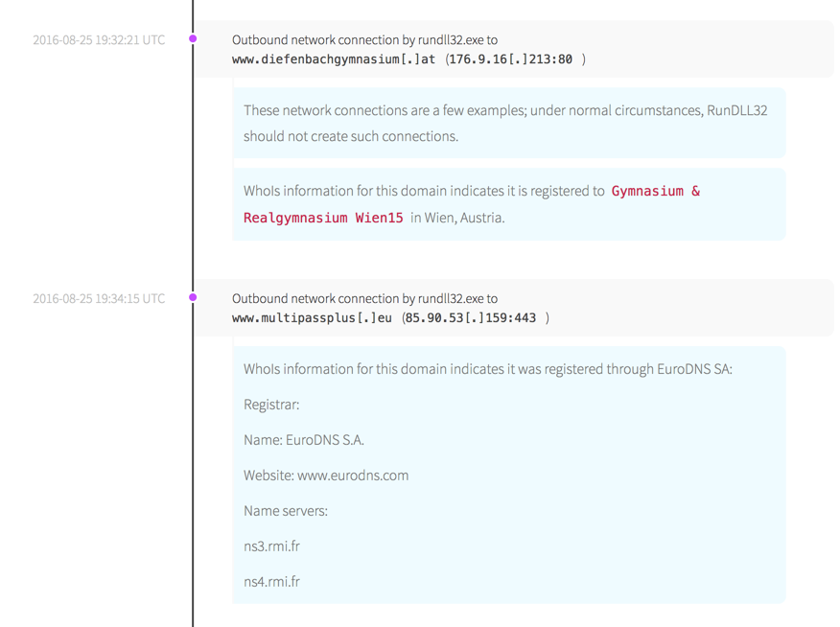Select the 2016-08-25 19:32:21 UTC timestamp
This screenshot has height=627, width=840.
pos(99,40)
